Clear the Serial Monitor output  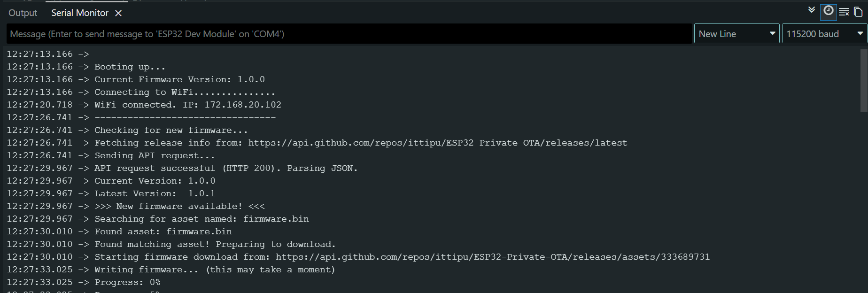coord(844,12)
